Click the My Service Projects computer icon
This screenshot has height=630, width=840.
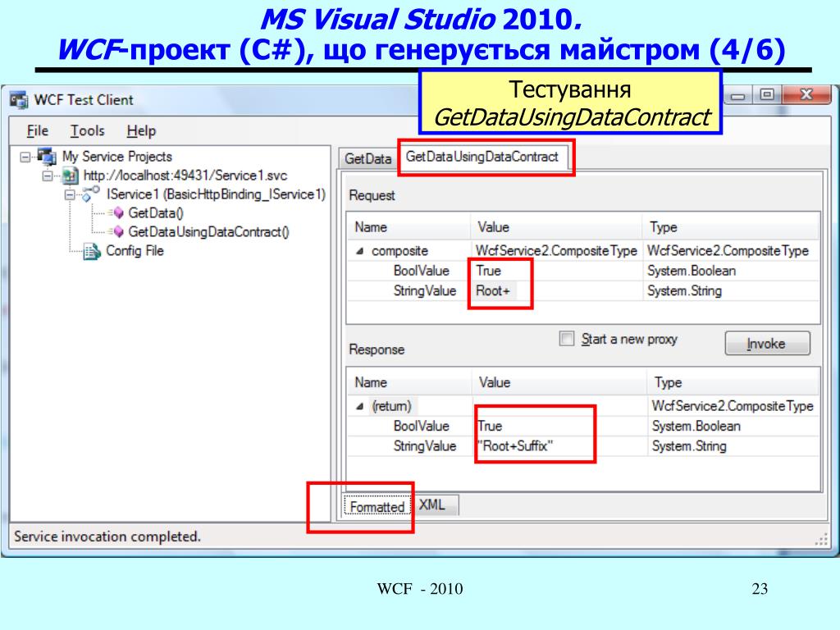(x=47, y=157)
